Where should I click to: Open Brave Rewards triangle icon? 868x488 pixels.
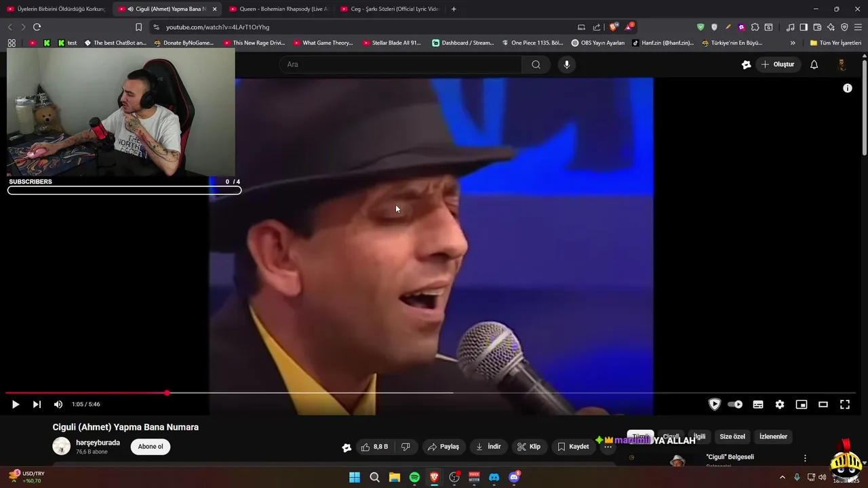pyautogui.click(x=629, y=27)
